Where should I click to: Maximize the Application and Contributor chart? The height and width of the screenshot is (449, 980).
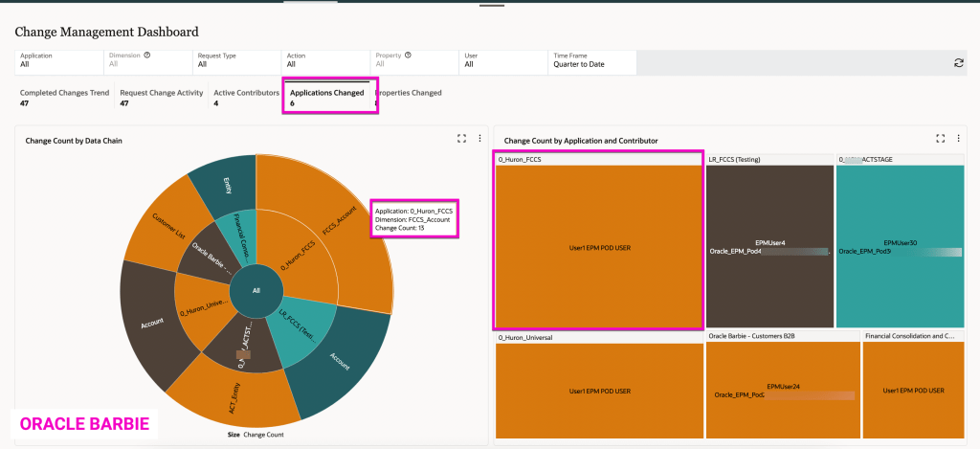click(940, 139)
